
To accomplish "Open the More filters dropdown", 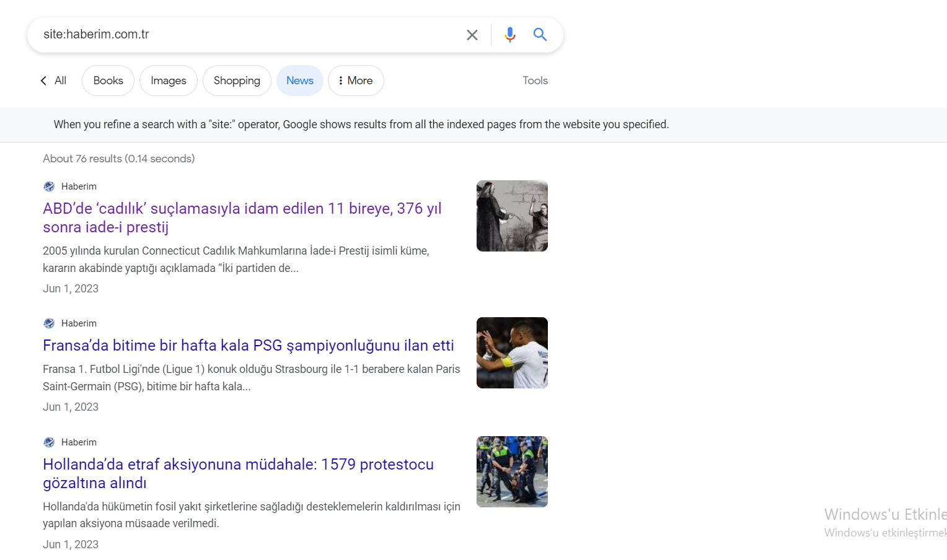I will pos(356,81).
